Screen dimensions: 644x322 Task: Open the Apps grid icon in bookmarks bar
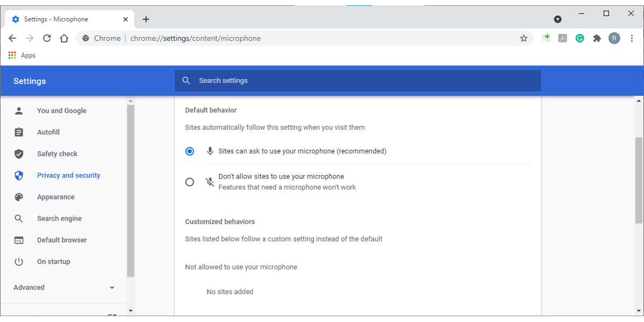(12, 55)
